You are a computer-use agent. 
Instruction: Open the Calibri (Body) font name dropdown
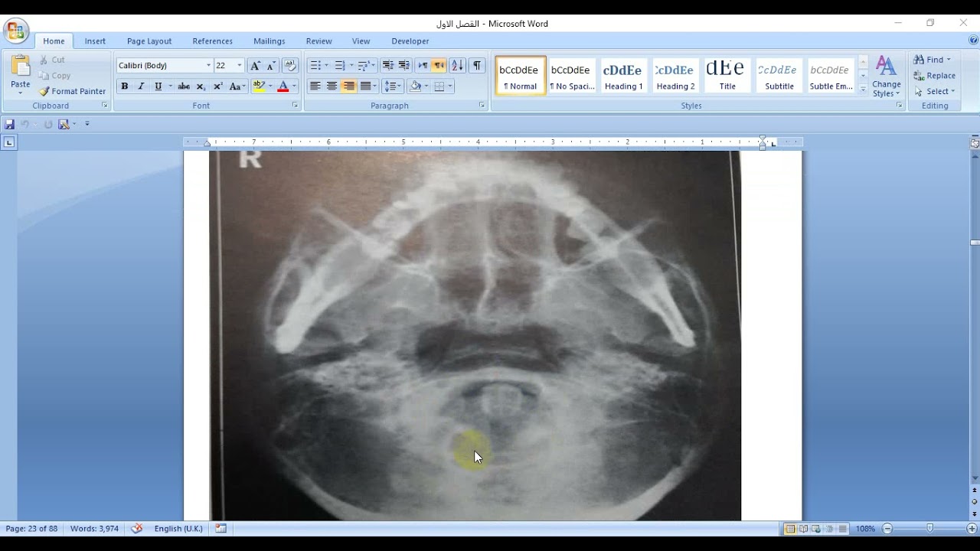click(207, 66)
